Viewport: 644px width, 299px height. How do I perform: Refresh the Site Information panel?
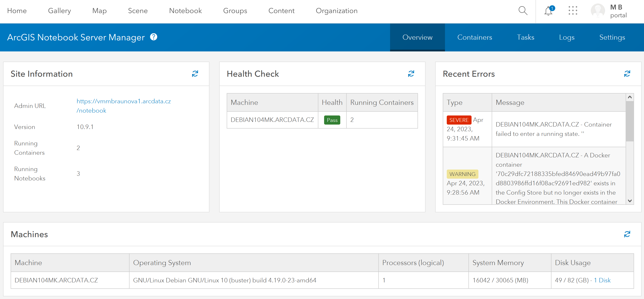(x=195, y=74)
